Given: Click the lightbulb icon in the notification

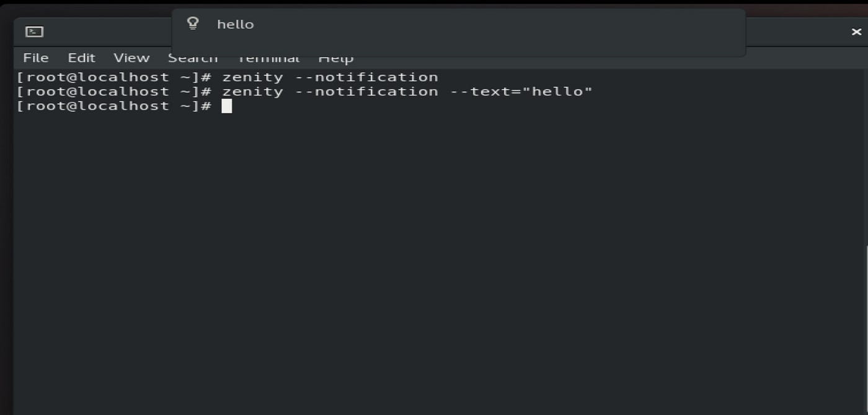Looking at the screenshot, I should point(193,24).
